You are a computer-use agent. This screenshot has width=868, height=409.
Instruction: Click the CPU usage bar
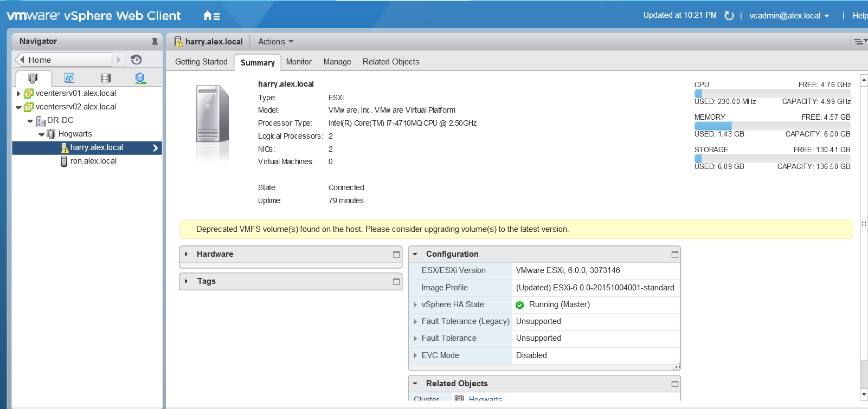point(772,93)
